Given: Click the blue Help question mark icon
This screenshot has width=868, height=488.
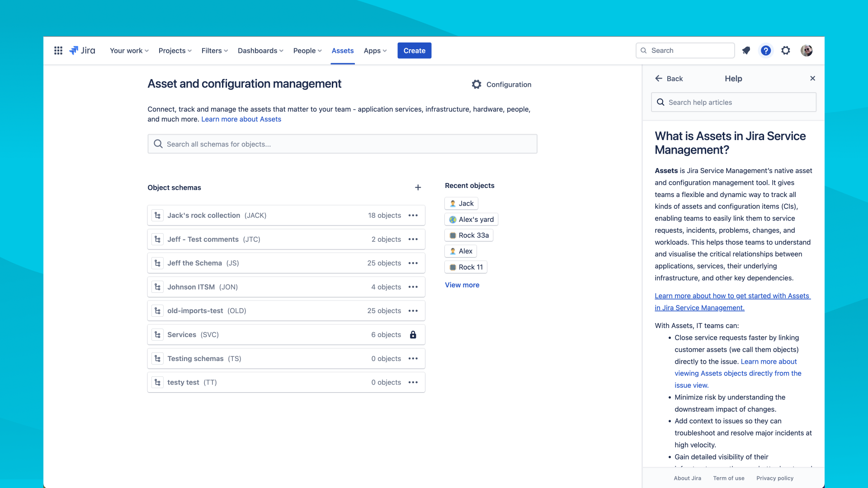Looking at the screenshot, I should (766, 51).
